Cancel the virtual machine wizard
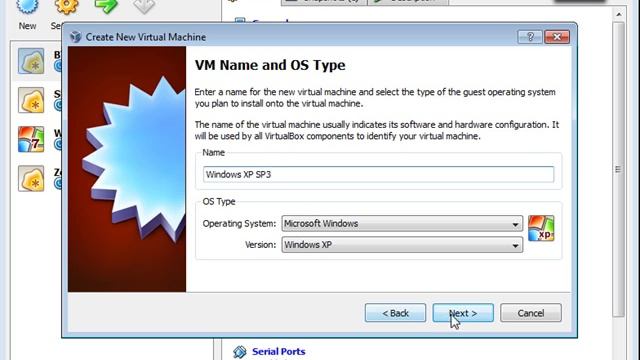 [x=531, y=313]
